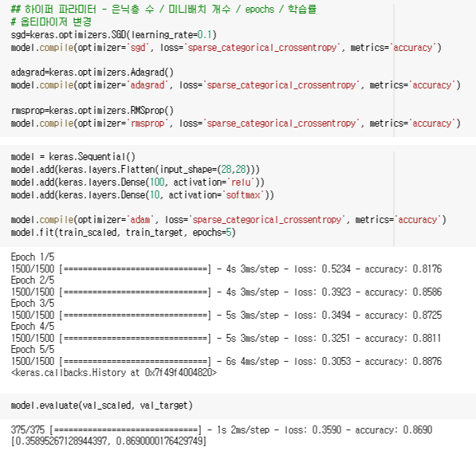Click the sgd=keras.optimizers.SGD(learning_rate=0.1) line
476x451 pixels.
click(x=113, y=34)
